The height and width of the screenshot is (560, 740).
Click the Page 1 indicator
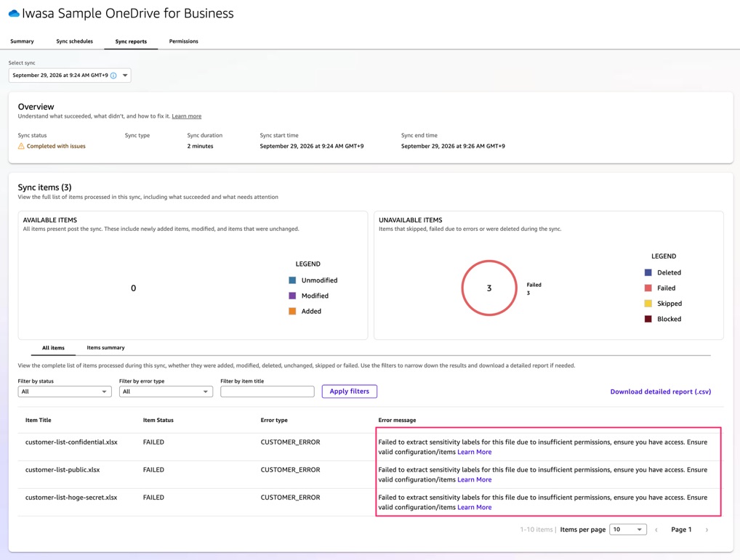[681, 529]
